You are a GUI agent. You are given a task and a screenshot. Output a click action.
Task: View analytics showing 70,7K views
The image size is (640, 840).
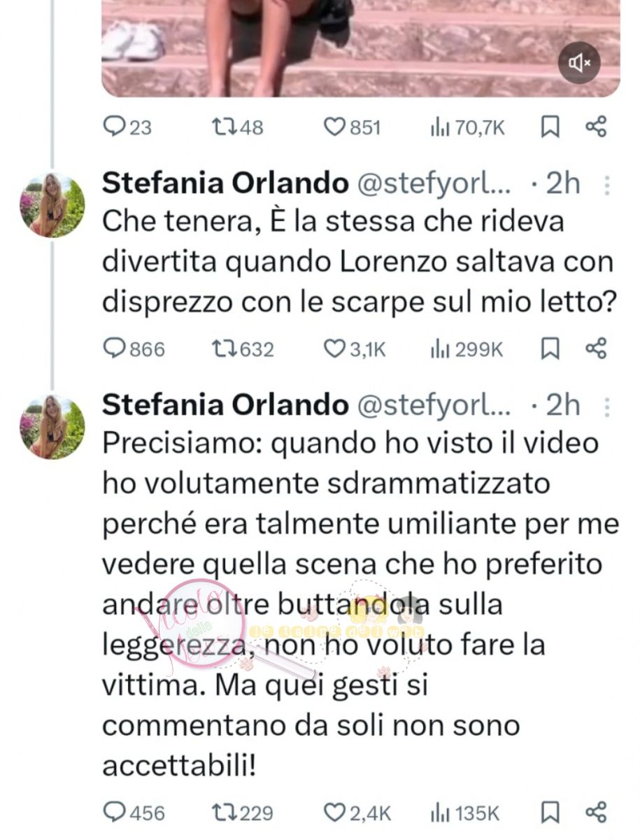[x=467, y=127]
